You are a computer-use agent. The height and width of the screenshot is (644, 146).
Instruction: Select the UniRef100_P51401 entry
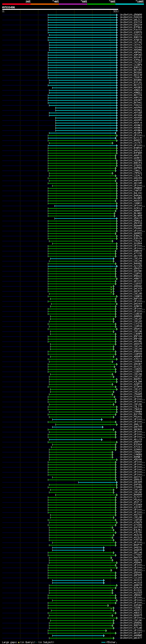click(x=131, y=417)
